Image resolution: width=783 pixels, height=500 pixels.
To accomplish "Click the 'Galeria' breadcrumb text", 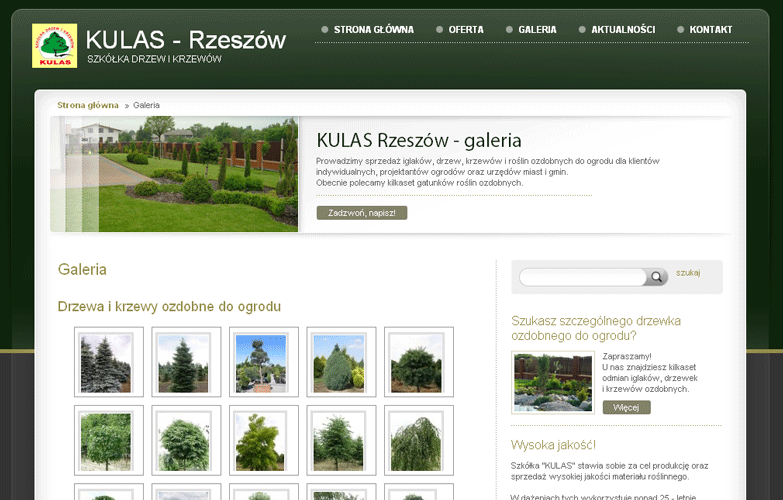I will pyautogui.click(x=146, y=105).
